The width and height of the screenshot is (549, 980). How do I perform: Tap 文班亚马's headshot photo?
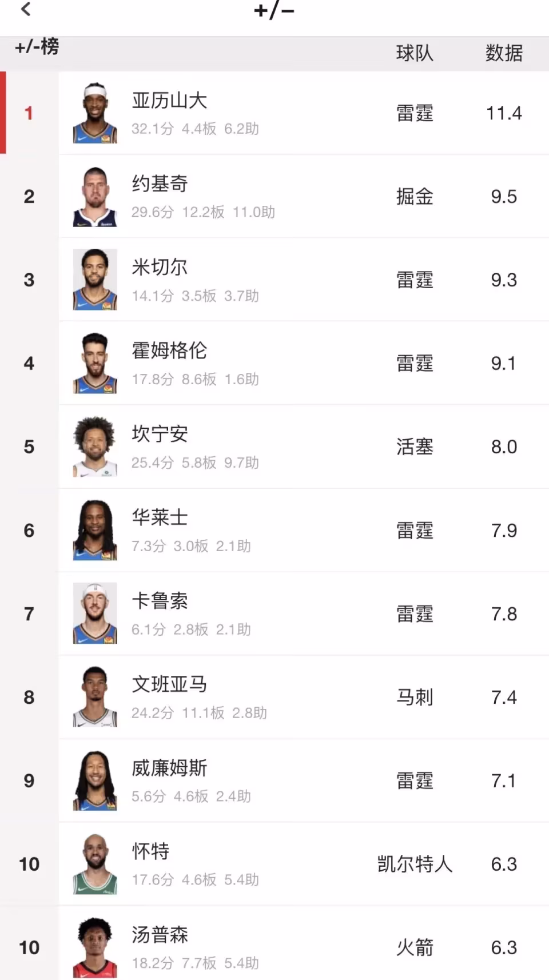[x=95, y=697]
